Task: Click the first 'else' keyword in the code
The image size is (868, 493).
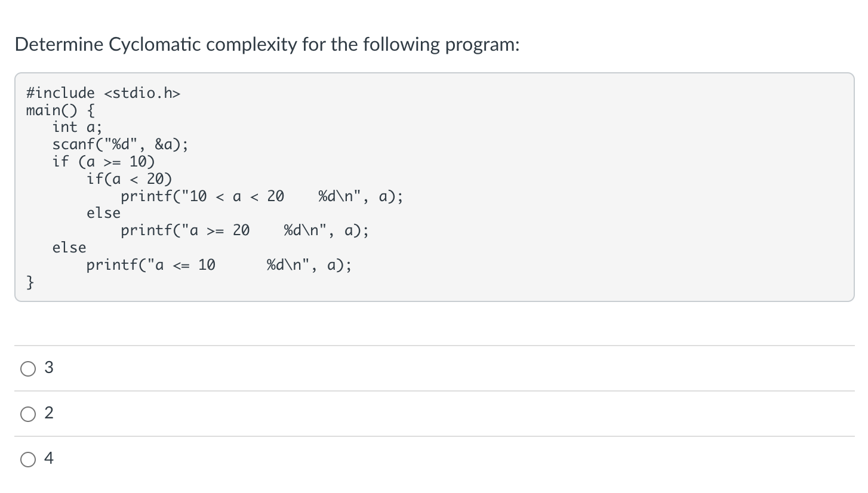Action: tap(103, 212)
